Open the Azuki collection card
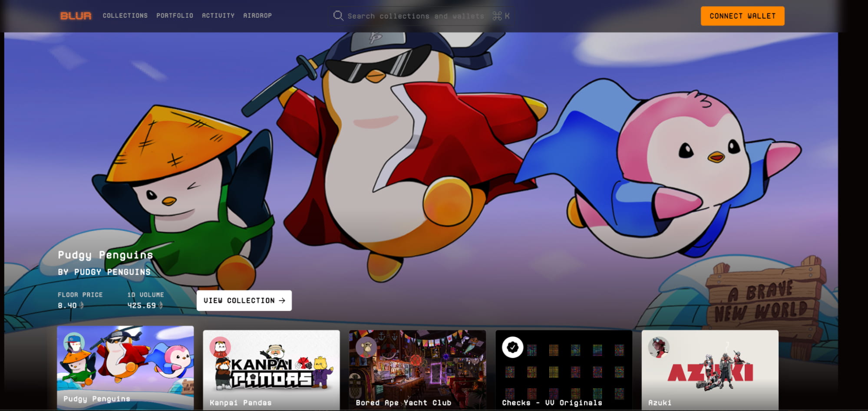868x411 pixels. click(x=710, y=370)
